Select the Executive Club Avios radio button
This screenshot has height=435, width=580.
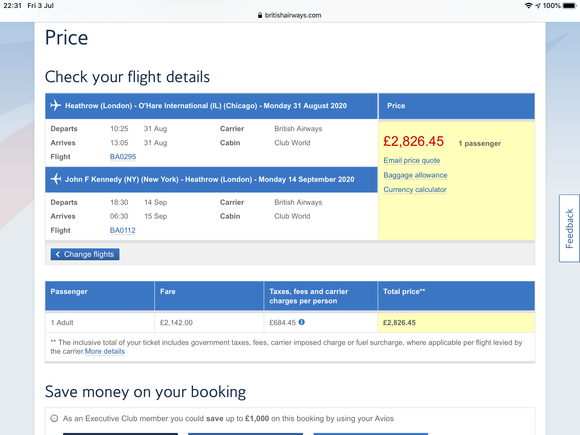[x=54, y=418]
